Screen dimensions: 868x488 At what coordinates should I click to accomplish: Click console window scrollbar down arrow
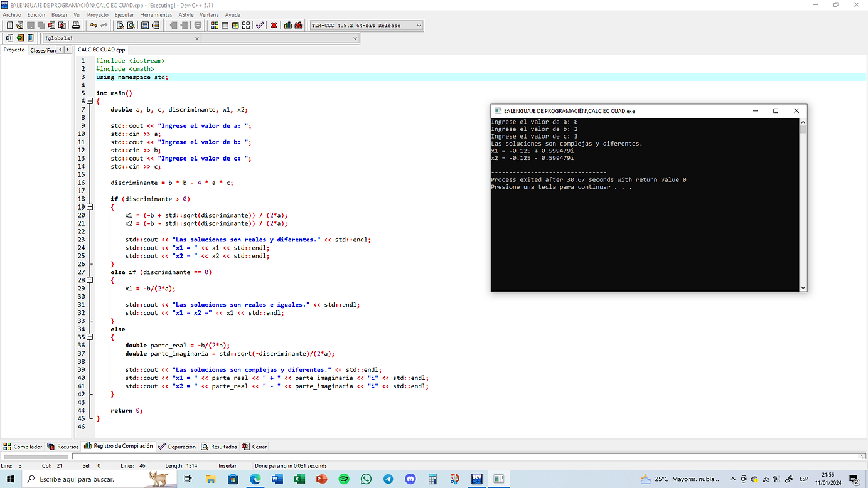(x=803, y=287)
